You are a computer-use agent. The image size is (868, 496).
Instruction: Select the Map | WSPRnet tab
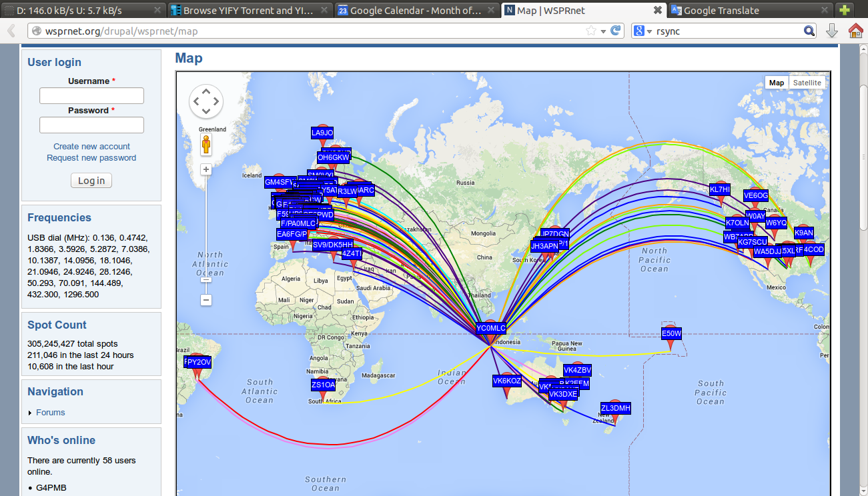coord(582,10)
